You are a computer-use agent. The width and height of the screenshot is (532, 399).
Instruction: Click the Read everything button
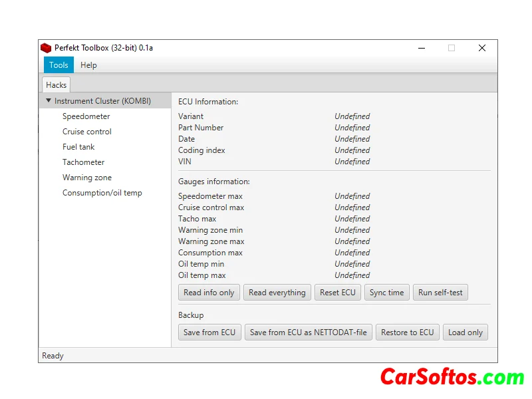pyautogui.click(x=277, y=293)
